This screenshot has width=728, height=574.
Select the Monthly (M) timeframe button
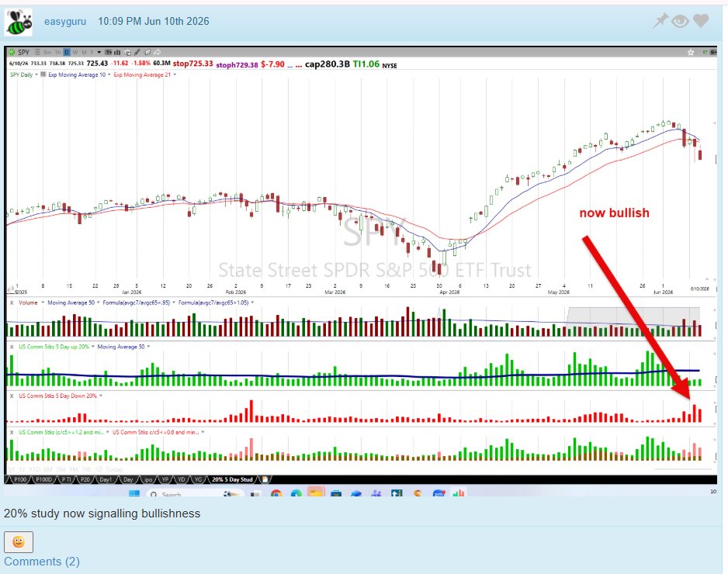point(84,52)
